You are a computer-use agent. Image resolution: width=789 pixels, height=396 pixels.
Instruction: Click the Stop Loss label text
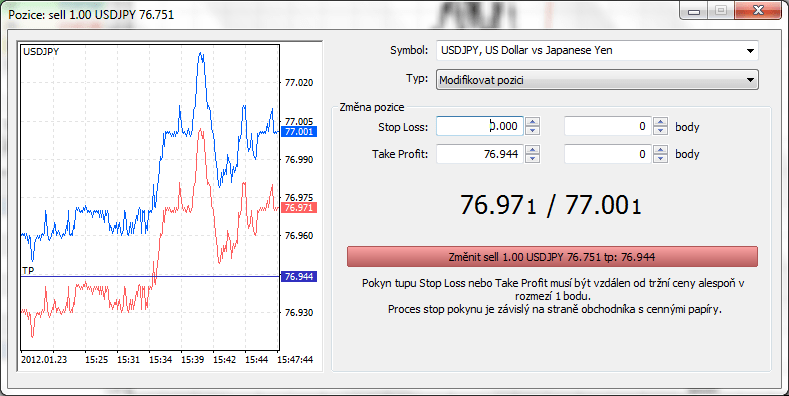(403, 127)
